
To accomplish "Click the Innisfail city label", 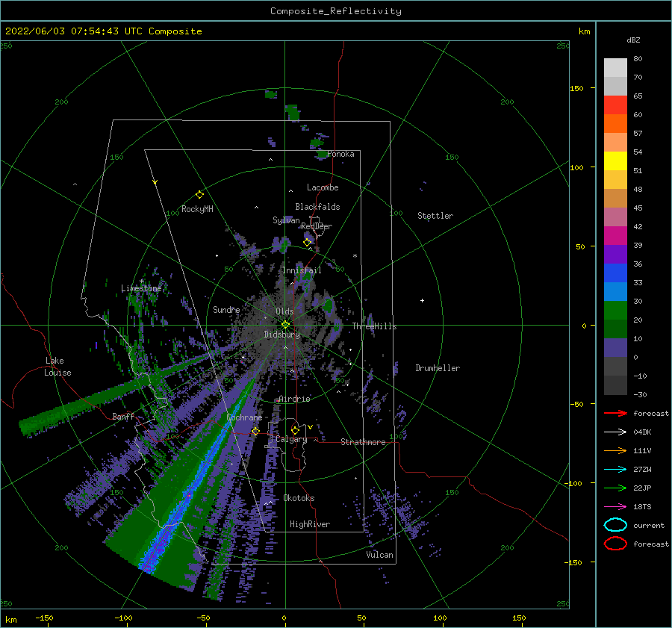I will (x=302, y=270).
